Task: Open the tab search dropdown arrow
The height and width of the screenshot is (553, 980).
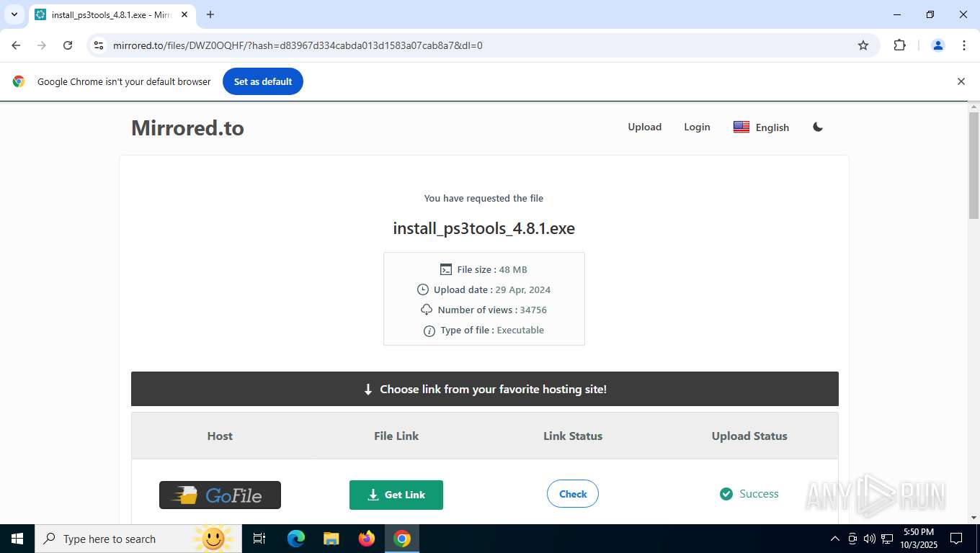Action: [x=14, y=14]
